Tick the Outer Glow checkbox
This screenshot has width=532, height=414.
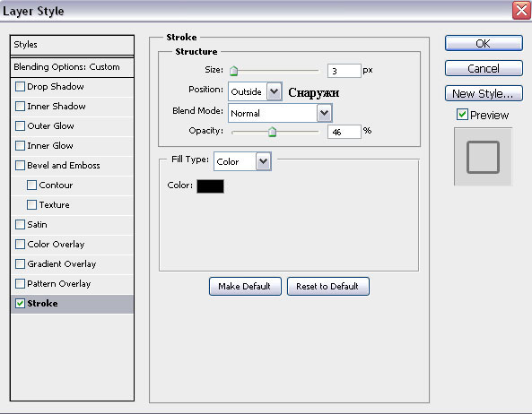click(x=20, y=126)
